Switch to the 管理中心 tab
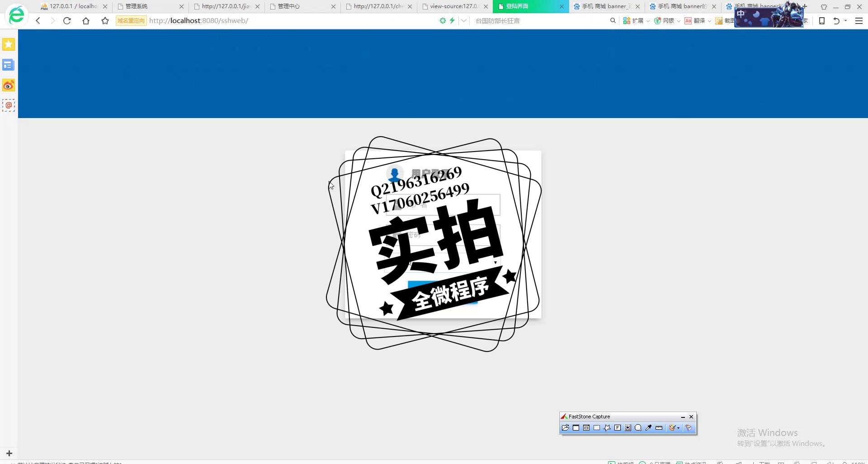 click(x=302, y=6)
